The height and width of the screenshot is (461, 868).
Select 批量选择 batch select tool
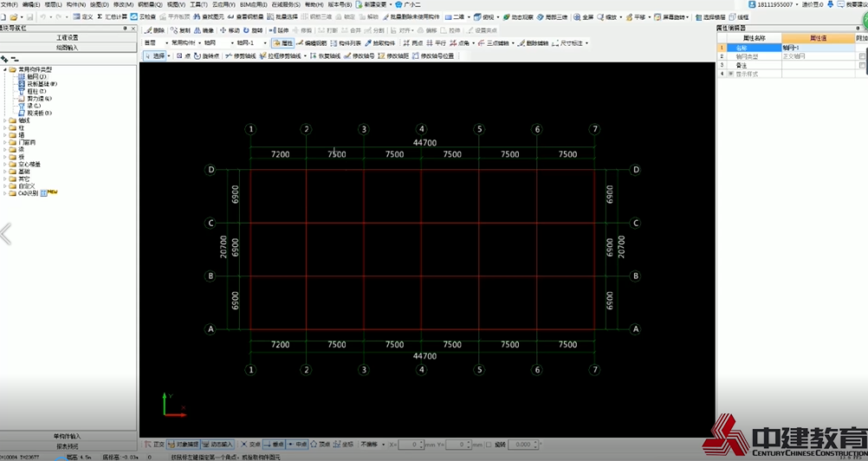(282, 17)
